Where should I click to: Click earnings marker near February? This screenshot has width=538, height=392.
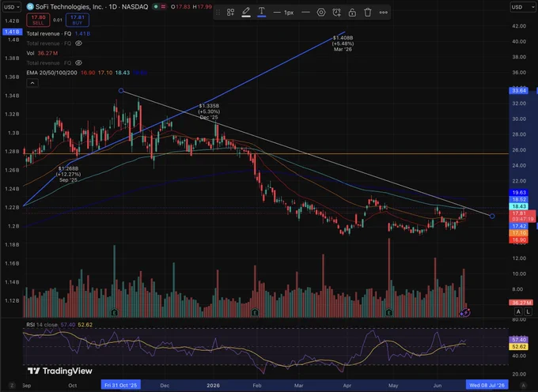(x=255, y=312)
